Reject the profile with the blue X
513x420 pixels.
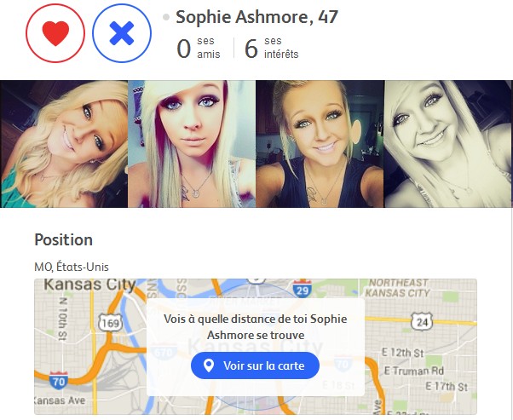point(122,33)
